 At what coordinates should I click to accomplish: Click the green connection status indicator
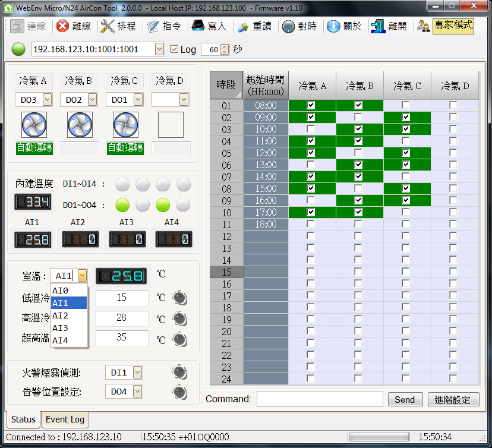[18, 49]
